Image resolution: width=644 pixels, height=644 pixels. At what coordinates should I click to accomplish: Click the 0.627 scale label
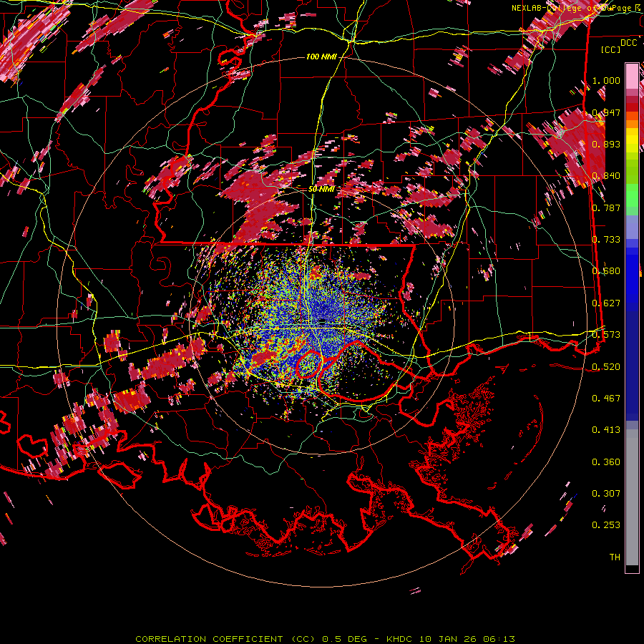606,303
